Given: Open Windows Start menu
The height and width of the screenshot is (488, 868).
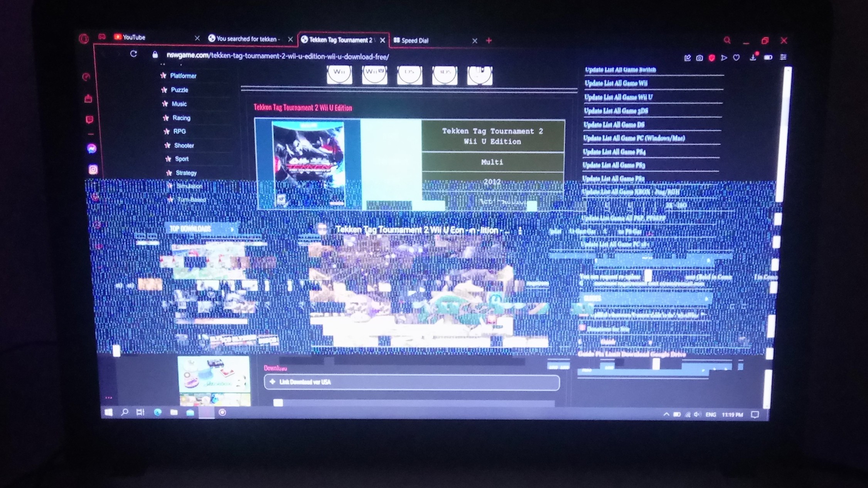Looking at the screenshot, I should (109, 412).
